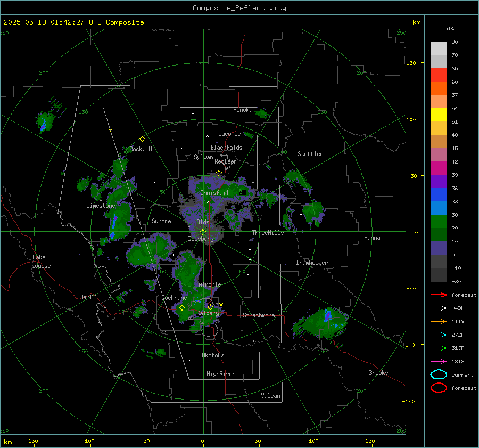479x448 pixels.
Task: Click the Sundre label on the map
Action: 161,221
